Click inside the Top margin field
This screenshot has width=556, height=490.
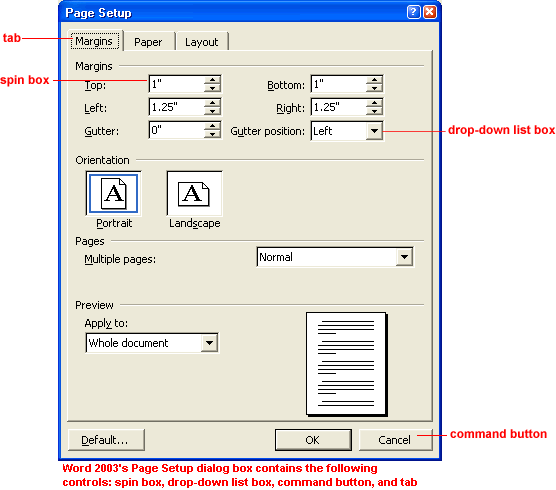[177, 84]
